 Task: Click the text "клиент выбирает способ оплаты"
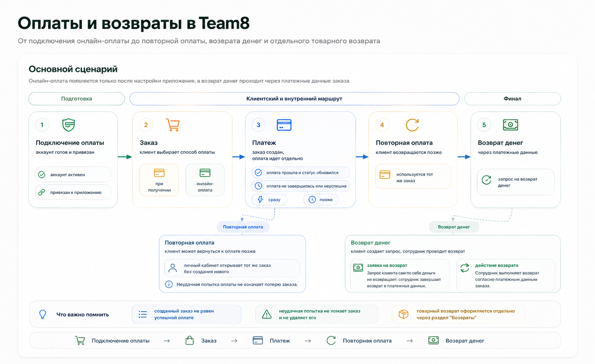(177, 152)
